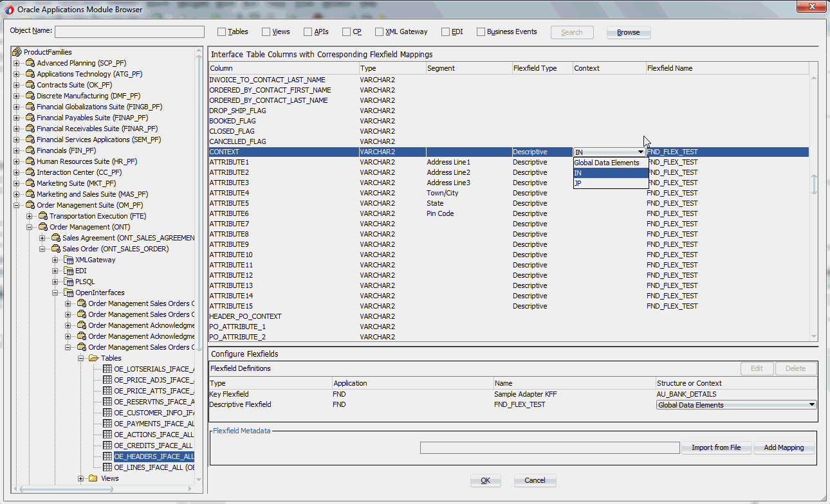Open the Descriptive Flexfield context dropdown
Viewport: 830px width, 504px height.
coord(811,405)
